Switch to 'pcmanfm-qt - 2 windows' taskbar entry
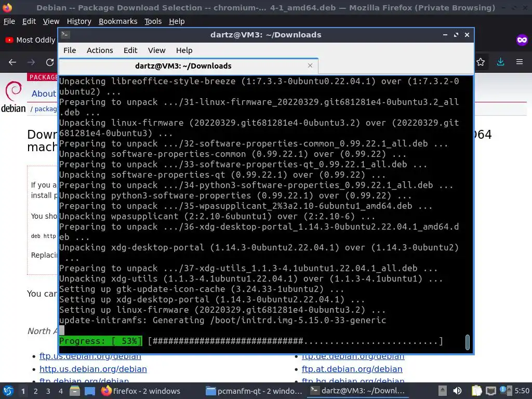Screen dimensions: 532x399 (x=255, y=391)
